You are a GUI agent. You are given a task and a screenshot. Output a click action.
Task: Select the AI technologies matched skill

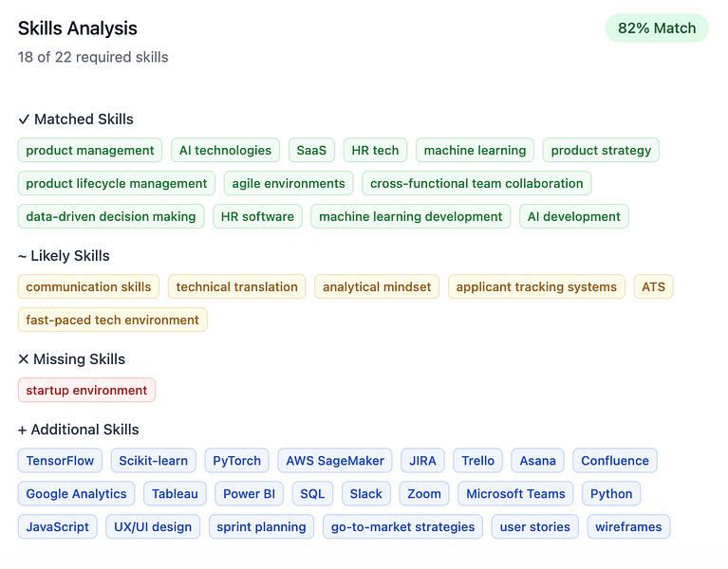click(x=226, y=150)
